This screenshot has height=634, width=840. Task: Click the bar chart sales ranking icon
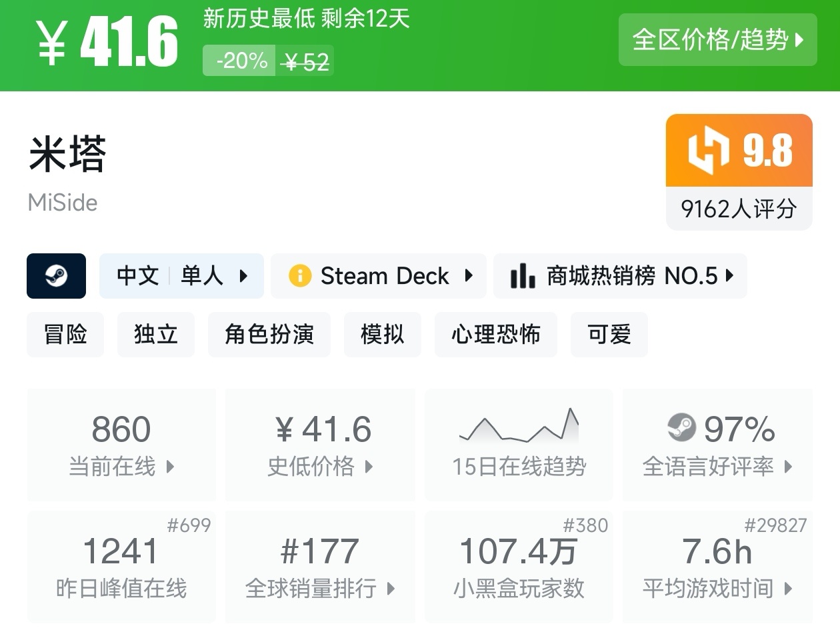pos(523,276)
